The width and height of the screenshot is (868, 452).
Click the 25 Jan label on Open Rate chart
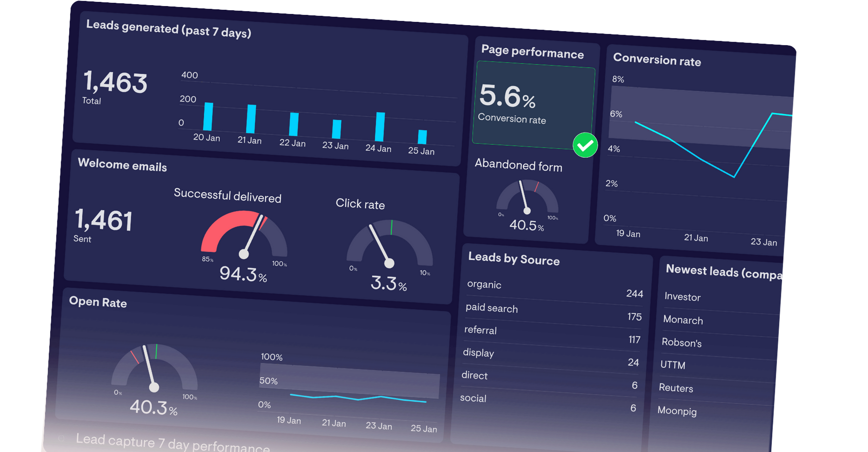click(x=424, y=429)
